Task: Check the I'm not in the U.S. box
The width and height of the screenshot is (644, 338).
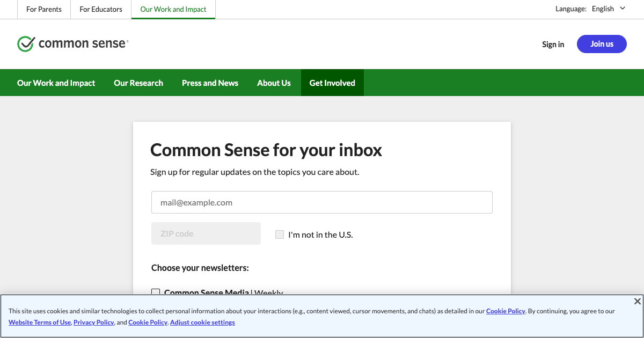Action: 279,234
